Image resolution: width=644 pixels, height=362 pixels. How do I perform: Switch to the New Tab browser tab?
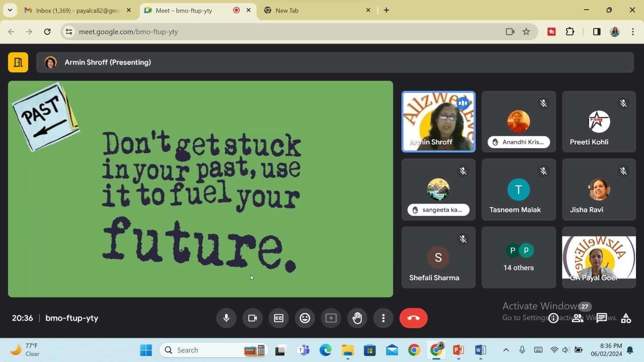coord(317,10)
